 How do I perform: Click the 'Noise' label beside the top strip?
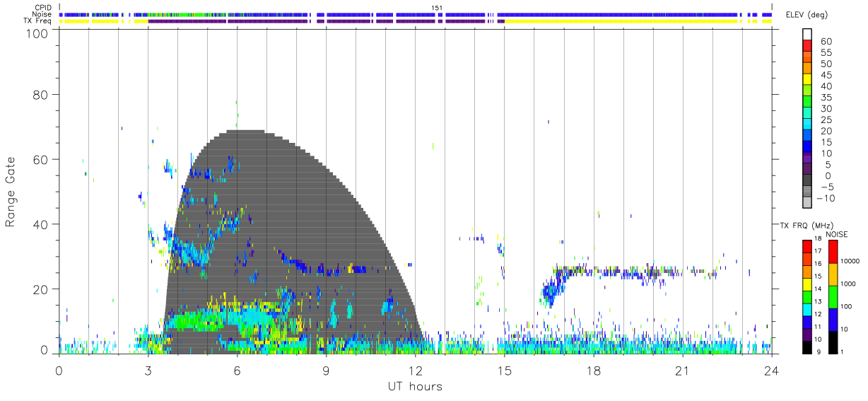pos(43,14)
